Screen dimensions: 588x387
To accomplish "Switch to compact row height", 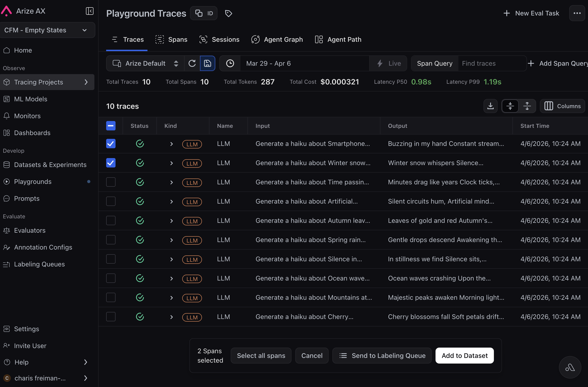I will [510, 106].
